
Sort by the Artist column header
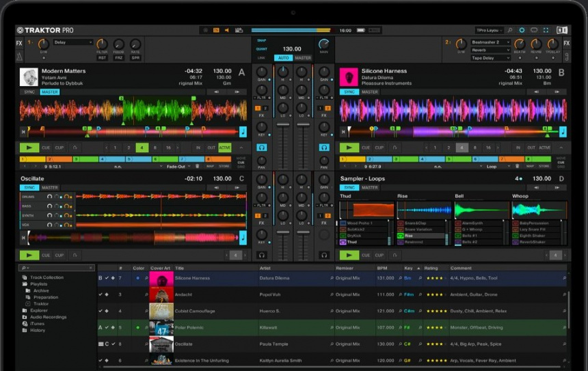tap(265, 269)
